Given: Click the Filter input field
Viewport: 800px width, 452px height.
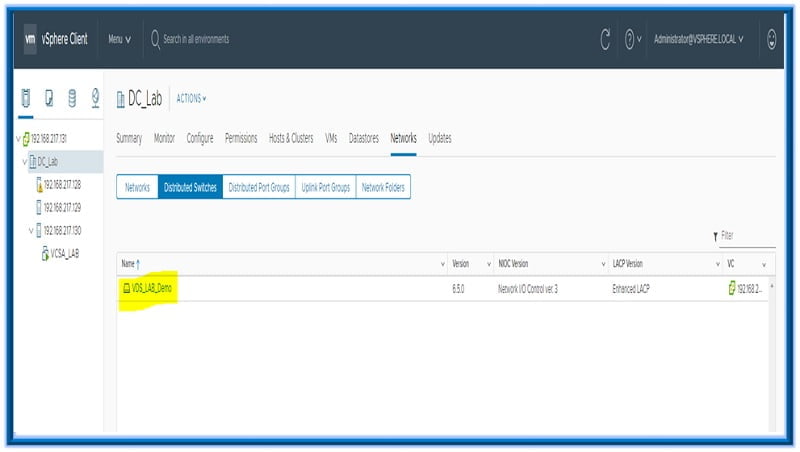Looking at the screenshot, I should click(x=746, y=236).
